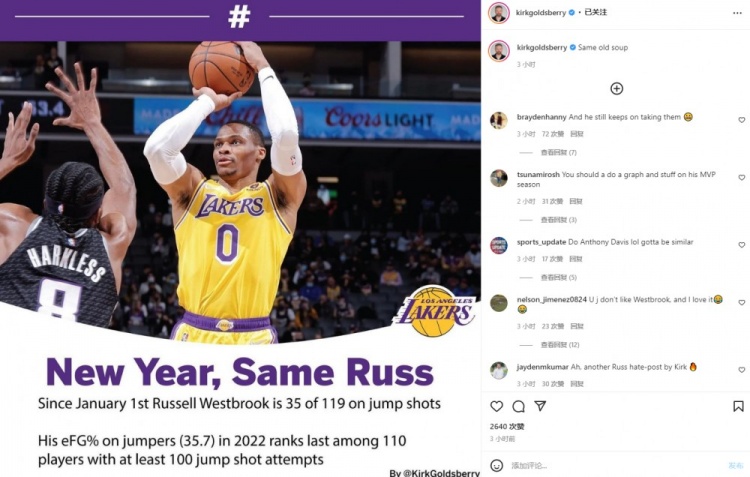Like the post with heart icon

(496, 406)
